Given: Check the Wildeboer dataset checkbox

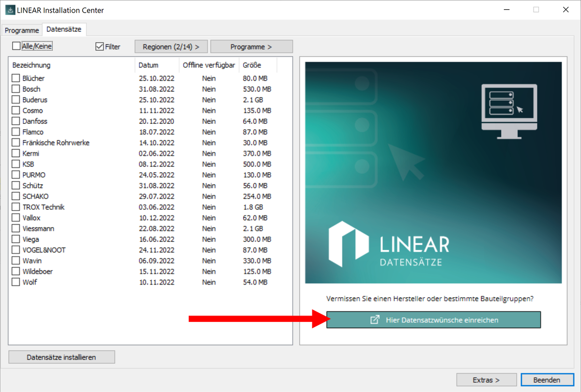Looking at the screenshot, I should click(x=16, y=271).
